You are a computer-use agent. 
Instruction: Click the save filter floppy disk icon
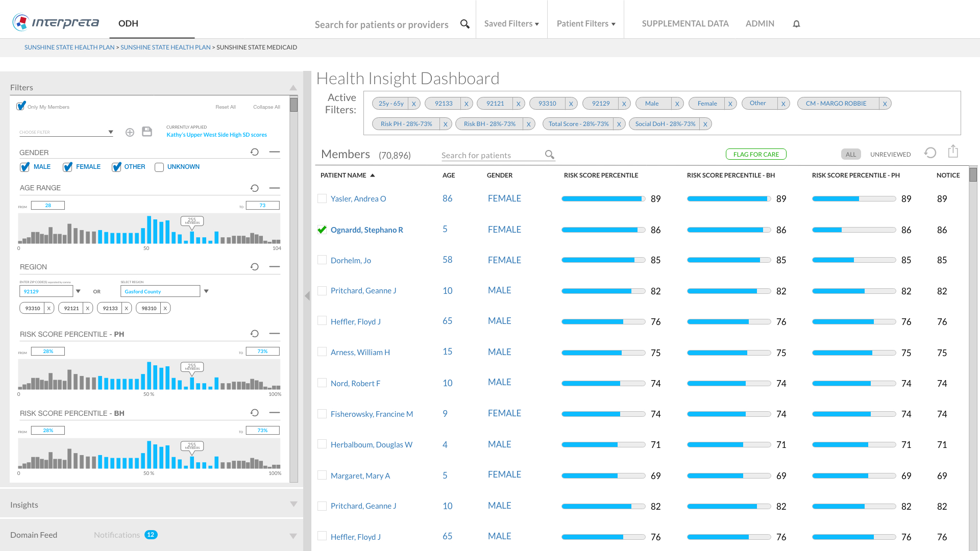[147, 132]
